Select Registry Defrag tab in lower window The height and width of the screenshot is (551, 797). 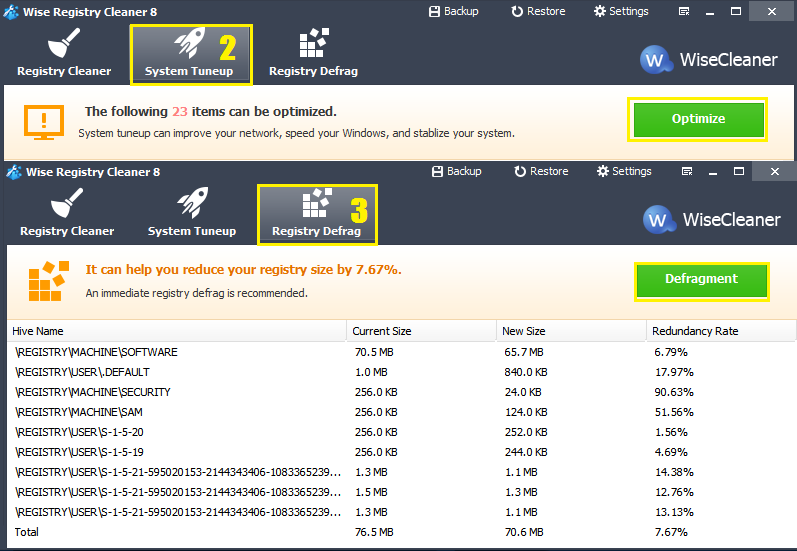point(317,215)
